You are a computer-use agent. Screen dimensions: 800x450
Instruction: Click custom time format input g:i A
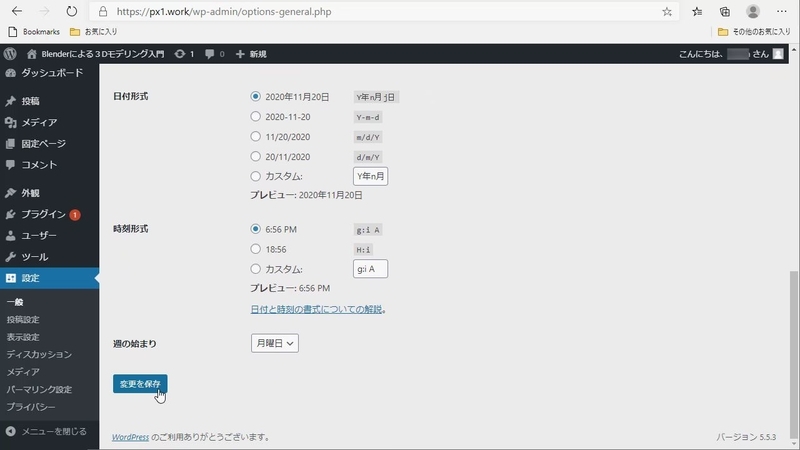[x=370, y=269]
